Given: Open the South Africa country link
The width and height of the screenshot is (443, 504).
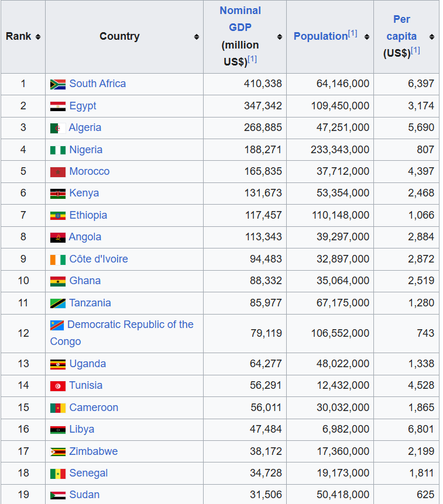Looking at the screenshot, I should 98,84.
